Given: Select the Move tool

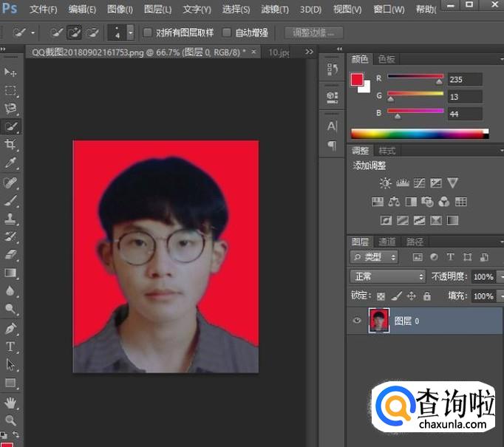Looking at the screenshot, I should click(x=10, y=72).
